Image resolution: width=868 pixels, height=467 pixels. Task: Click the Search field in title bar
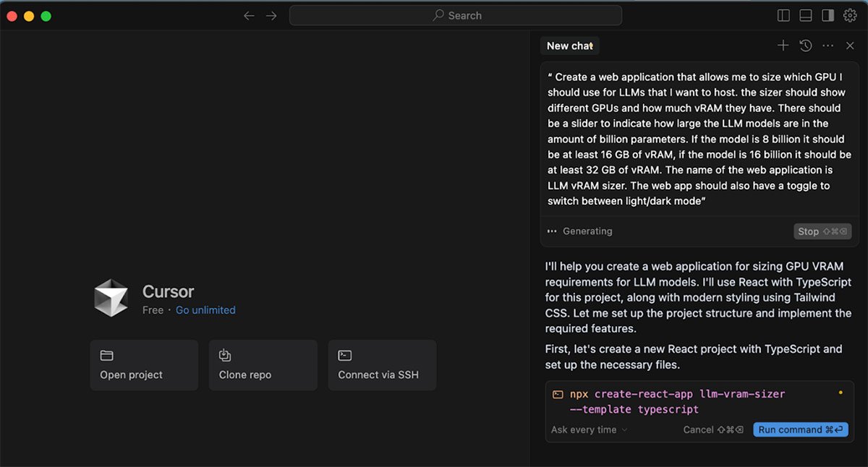click(456, 15)
